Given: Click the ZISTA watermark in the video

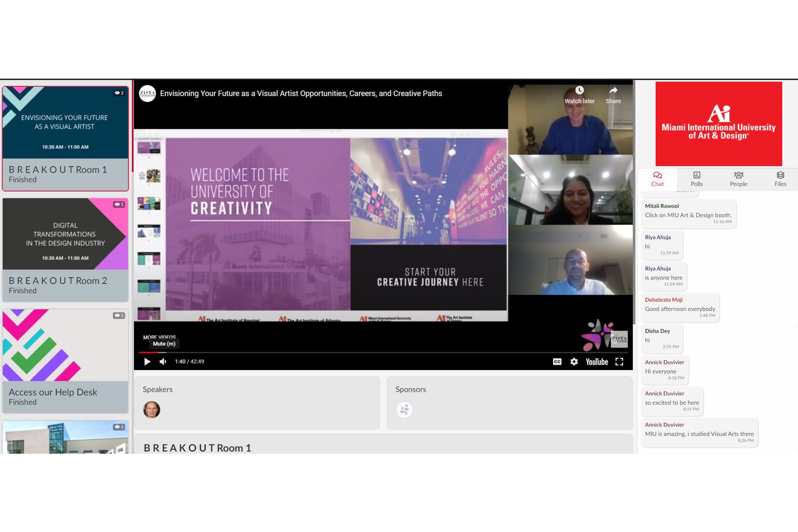Looking at the screenshot, I should click(x=619, y=339).
